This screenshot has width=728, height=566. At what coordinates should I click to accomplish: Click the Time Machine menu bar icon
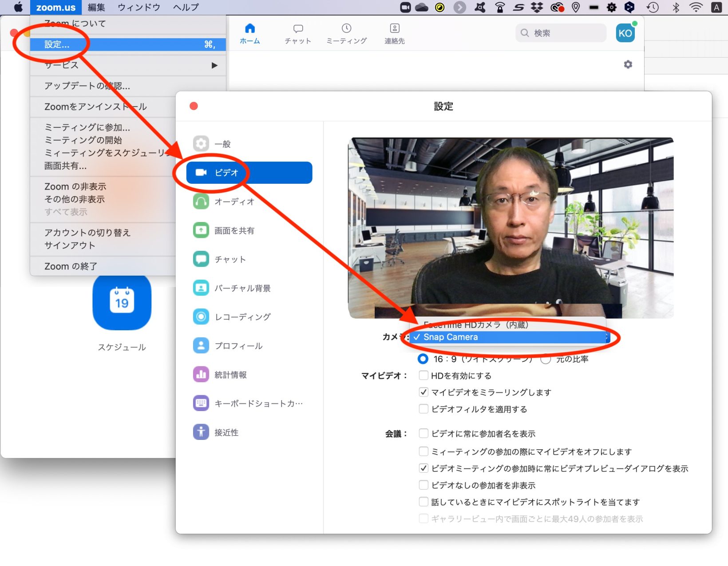point(653,7)
